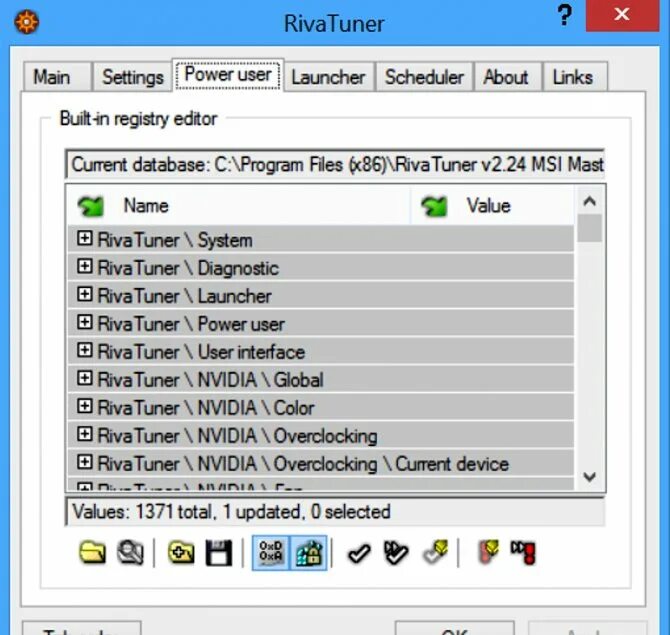The image size is (670, 635).
Task: Expand the RivaTuner \ Diagnostic node
Action: click(85, 266)
